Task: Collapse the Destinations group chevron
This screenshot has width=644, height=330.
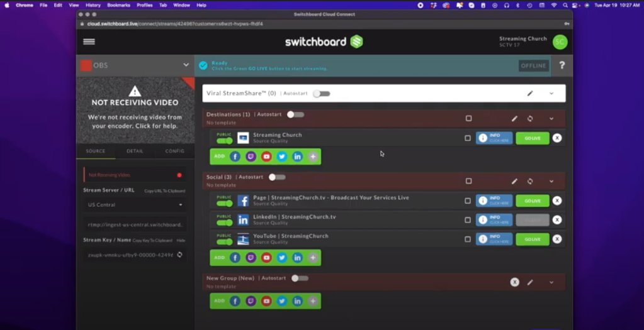Action: (551, 118)
